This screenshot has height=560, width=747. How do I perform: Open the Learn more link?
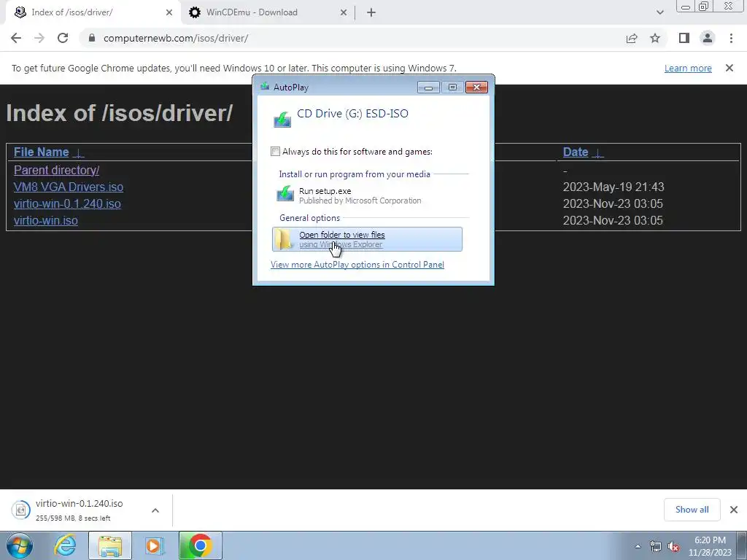point(688,68)
